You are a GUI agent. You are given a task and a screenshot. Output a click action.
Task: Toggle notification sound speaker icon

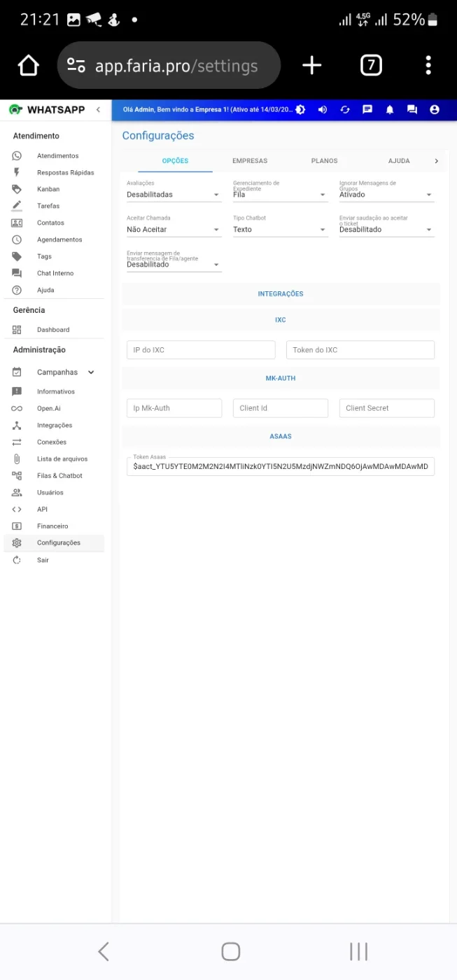(323, 110)
